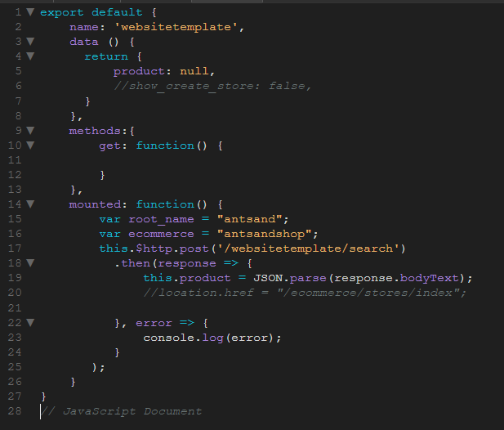Click 'product' property on line 5
The height and width of the screenshot is (430, 504).
[139, 71]
